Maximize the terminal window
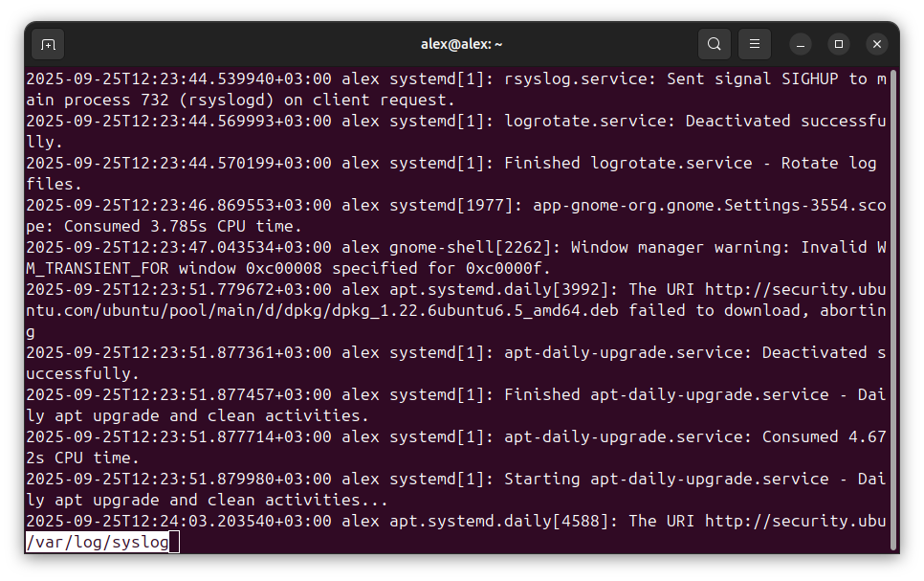The image size is (924, 581). point(839,44)
